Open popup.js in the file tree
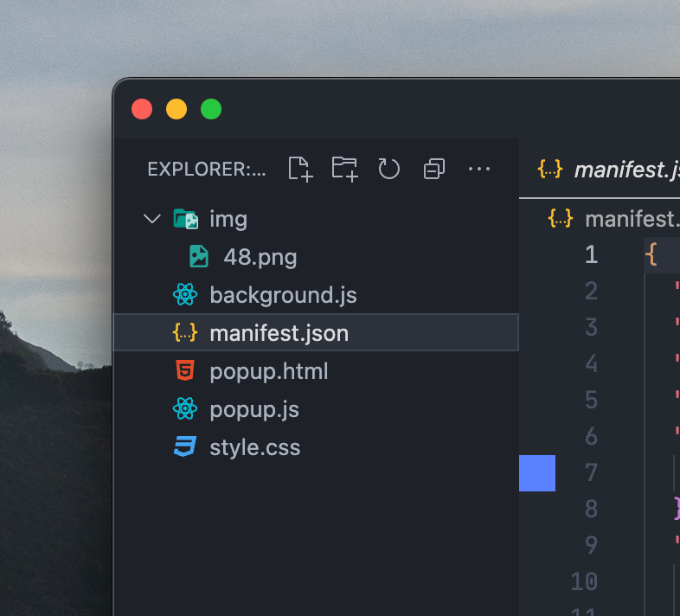Viewport: 680px width, 616px height. coord(316,409)
